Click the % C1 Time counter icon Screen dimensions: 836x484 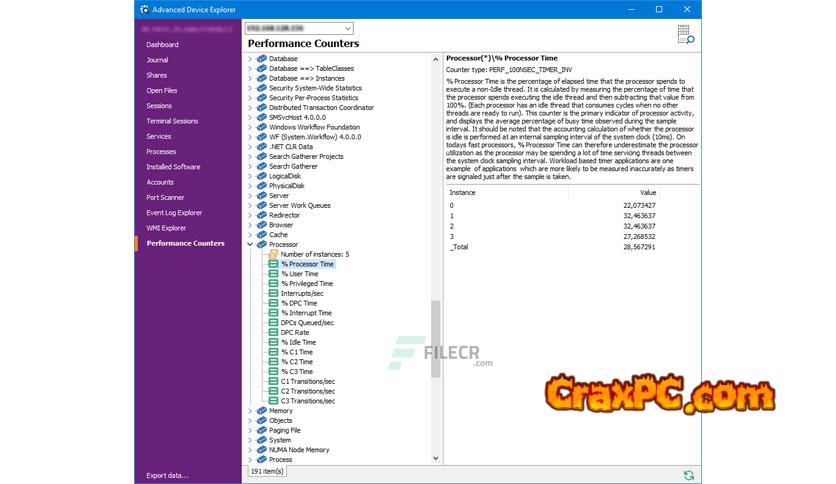273,352
